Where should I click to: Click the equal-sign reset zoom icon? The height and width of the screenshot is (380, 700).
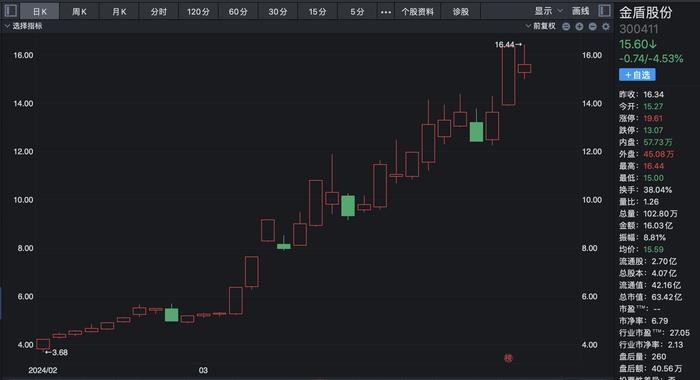pos(566,27)
